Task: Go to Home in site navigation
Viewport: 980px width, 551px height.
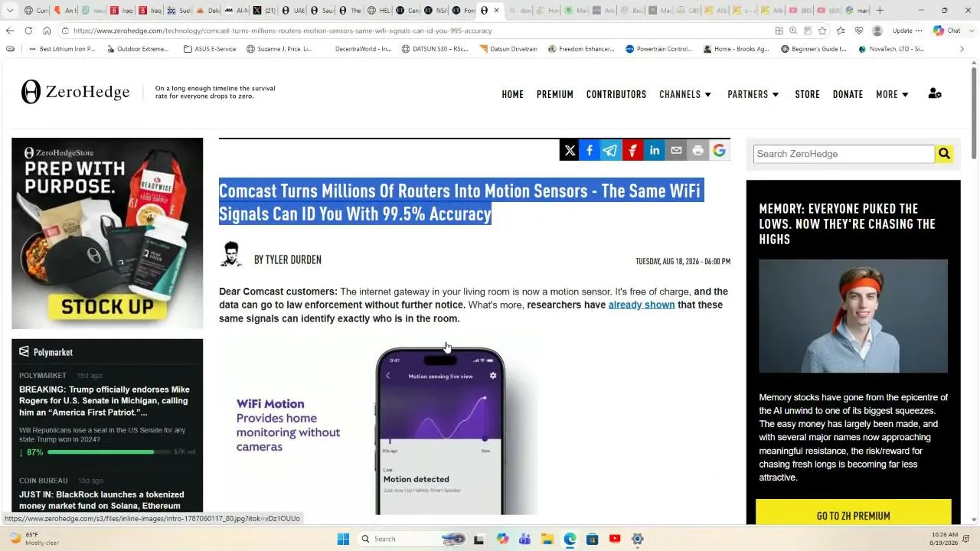Action: (513, 94)
